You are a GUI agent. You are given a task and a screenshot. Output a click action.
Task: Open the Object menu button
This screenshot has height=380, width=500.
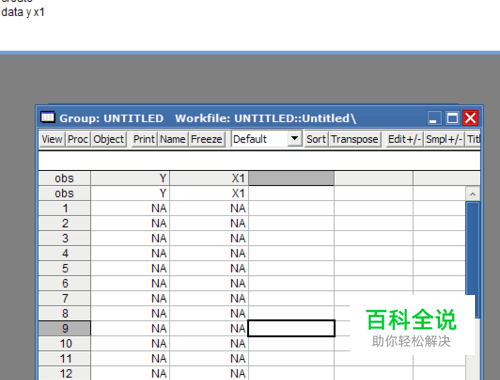[x=108, y=139]
